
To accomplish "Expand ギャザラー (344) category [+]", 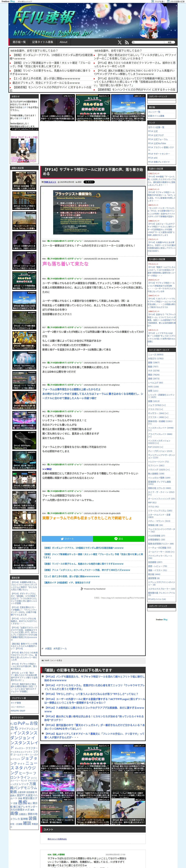I will pyautogui.click(x=166, y=413).
